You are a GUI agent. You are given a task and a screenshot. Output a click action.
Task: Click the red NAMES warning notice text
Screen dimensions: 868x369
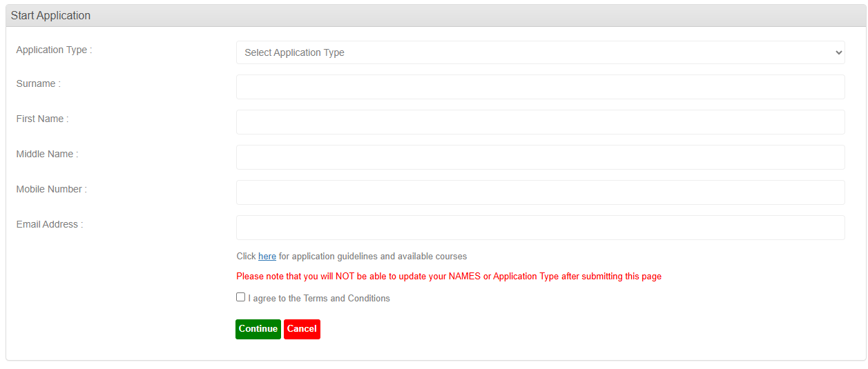coord(448,277)
